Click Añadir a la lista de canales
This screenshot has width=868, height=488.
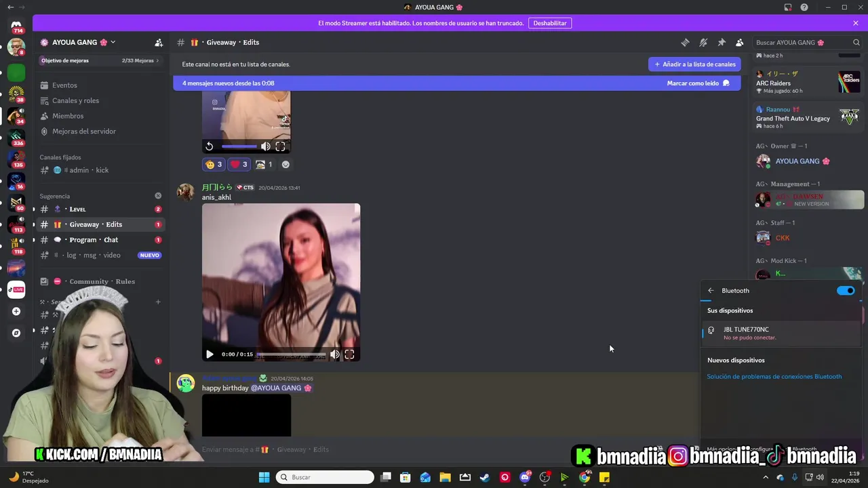[x=694, y=64]
